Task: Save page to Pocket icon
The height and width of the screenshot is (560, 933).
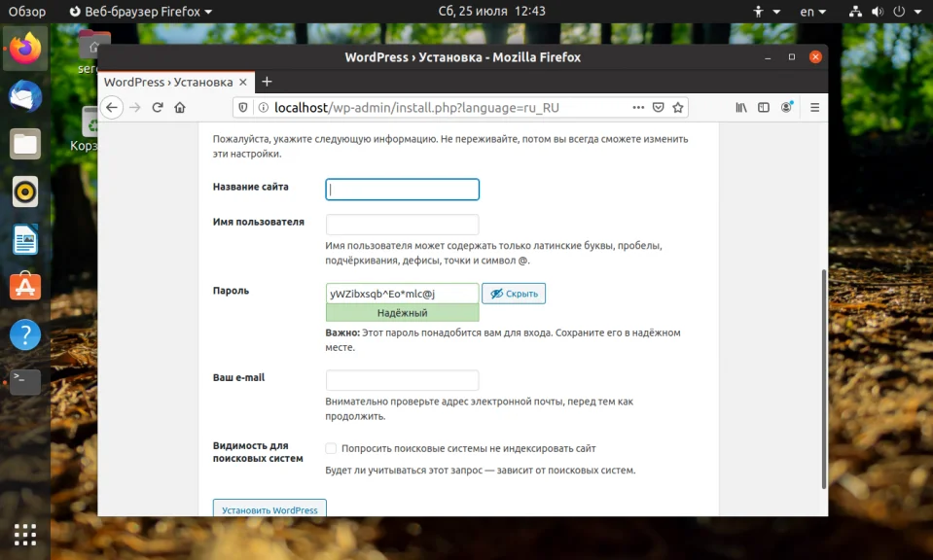Action: [x=658, y=108]
